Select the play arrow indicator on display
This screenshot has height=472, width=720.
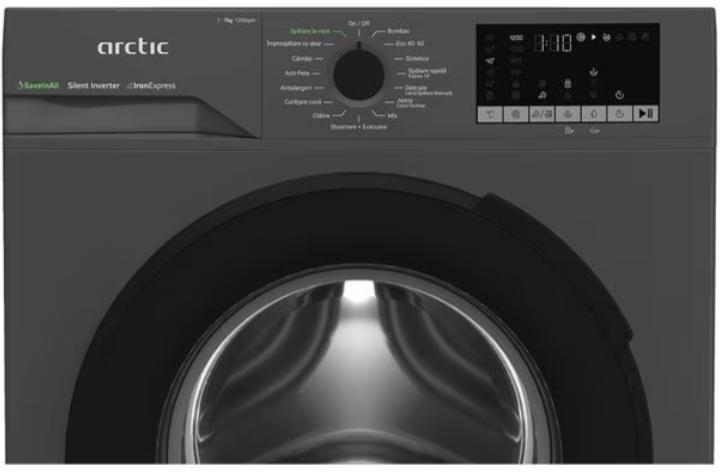pyautogui.click(x=593, y=37)
